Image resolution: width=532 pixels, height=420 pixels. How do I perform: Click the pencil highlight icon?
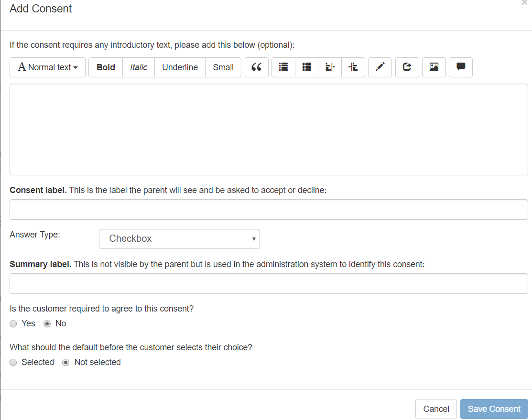tap(380, 67)
